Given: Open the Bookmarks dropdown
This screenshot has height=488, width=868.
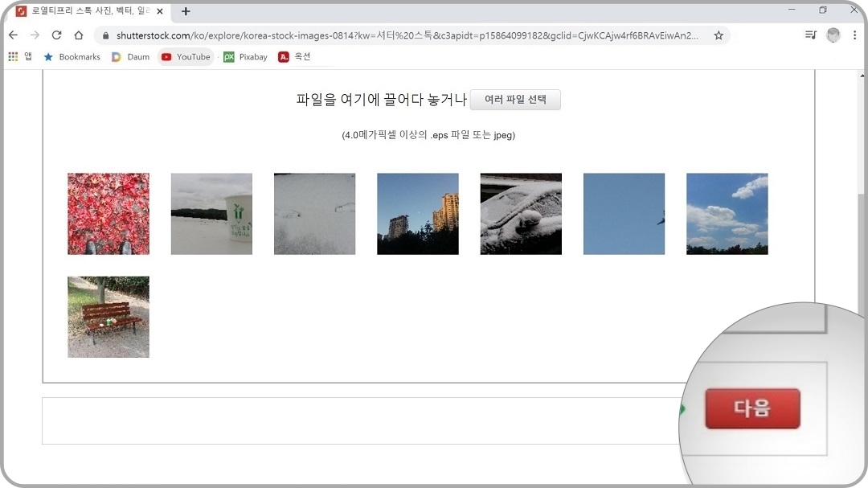Looking at the screenshot, I should click(72, 56).
